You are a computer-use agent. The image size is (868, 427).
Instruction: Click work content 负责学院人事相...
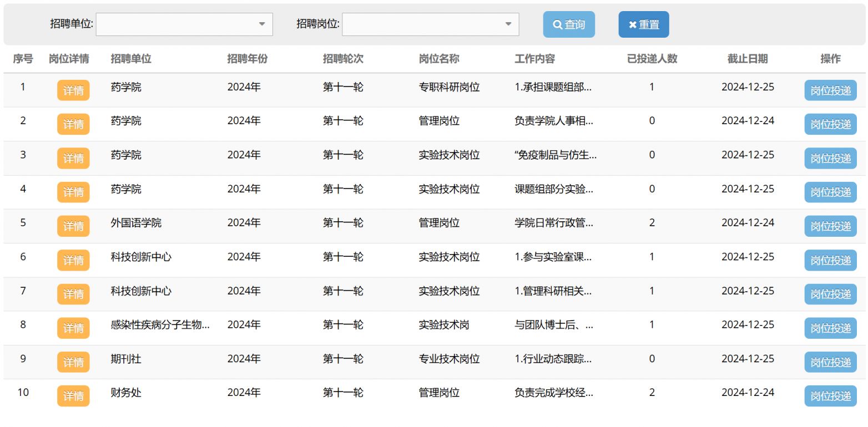(x=554, y=121)
